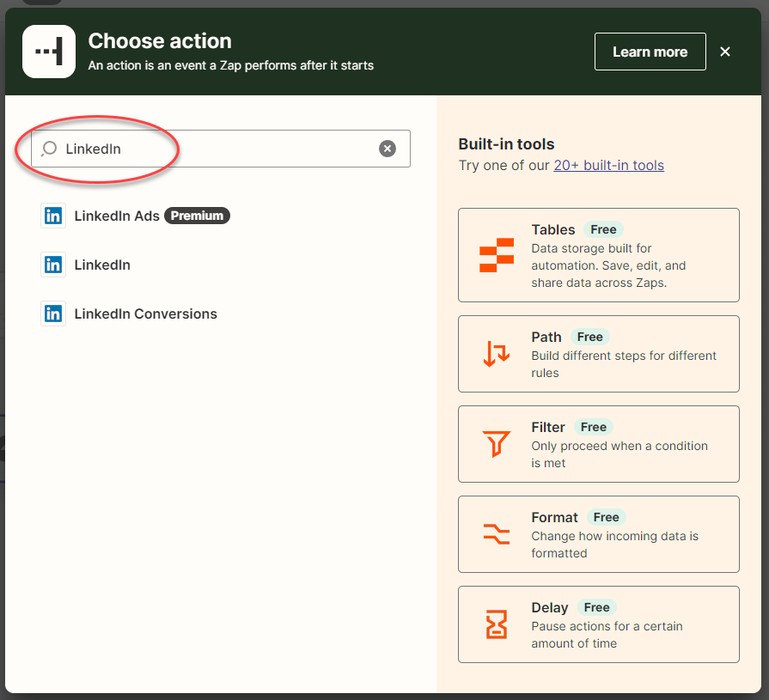
Task: Choose the plain LinkedIn app result
Action: coord(86,265)
